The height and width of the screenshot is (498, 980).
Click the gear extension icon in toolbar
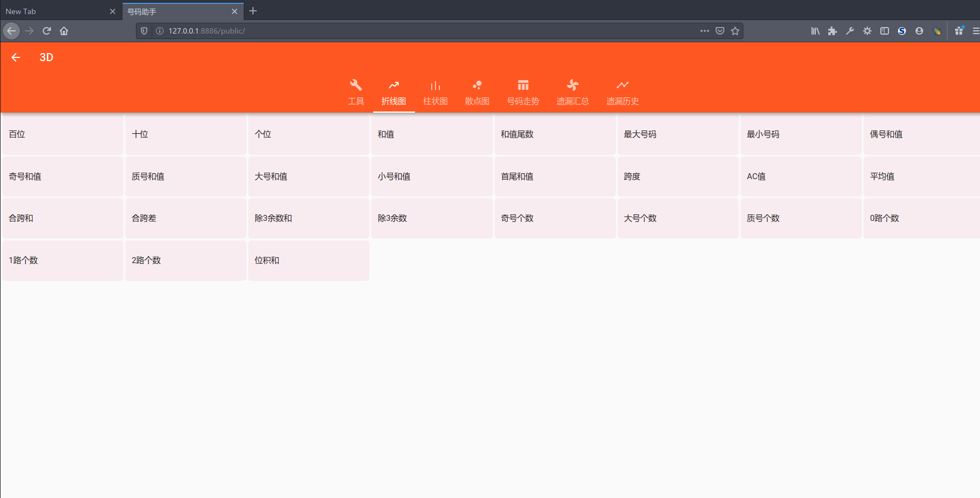tap(867, 31)
